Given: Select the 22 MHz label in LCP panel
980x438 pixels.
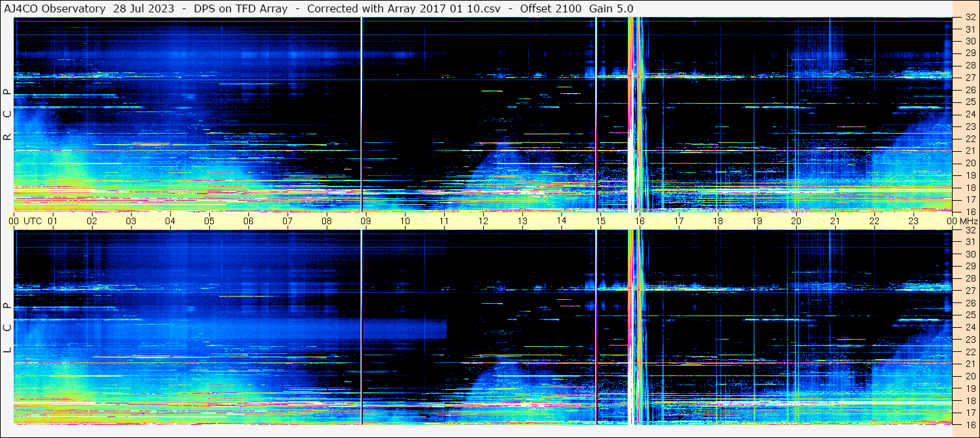Looking at the screenshot, I should coord(970,351).
